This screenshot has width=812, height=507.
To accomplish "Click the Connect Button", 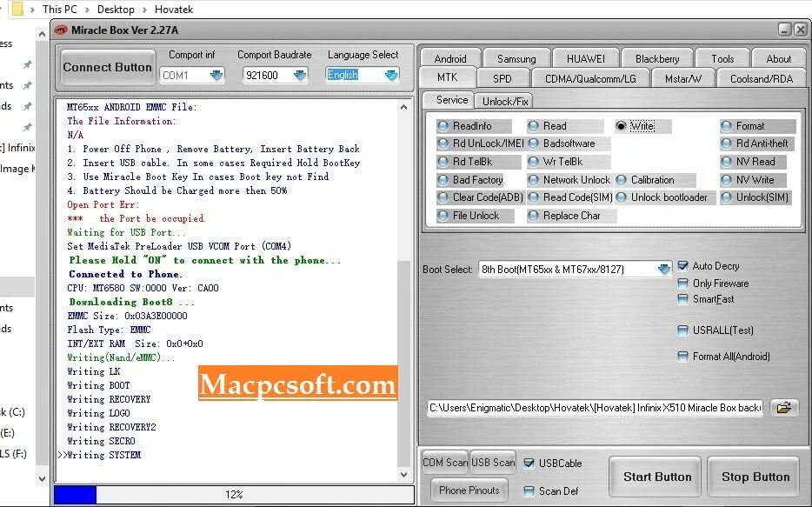I will tap(107, 67).
